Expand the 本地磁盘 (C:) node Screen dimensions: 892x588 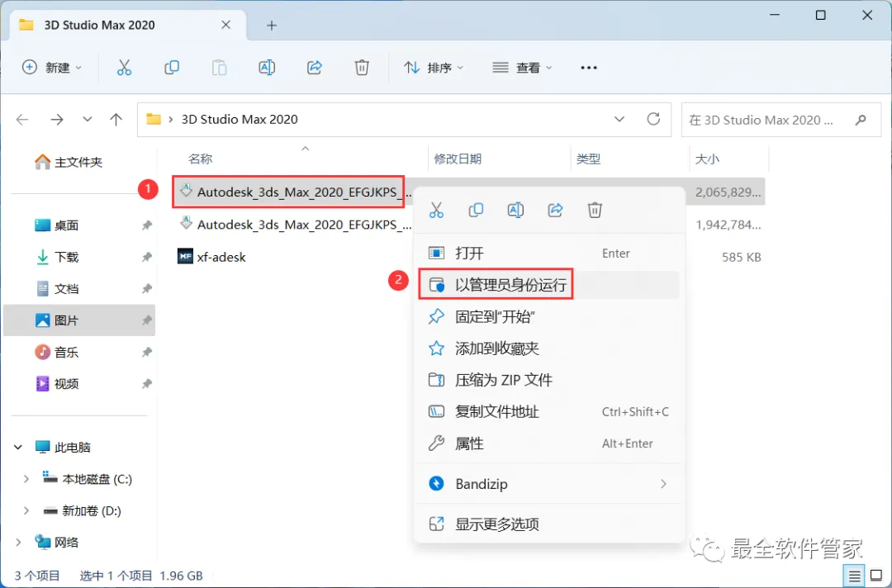click(x=26, y=479)
